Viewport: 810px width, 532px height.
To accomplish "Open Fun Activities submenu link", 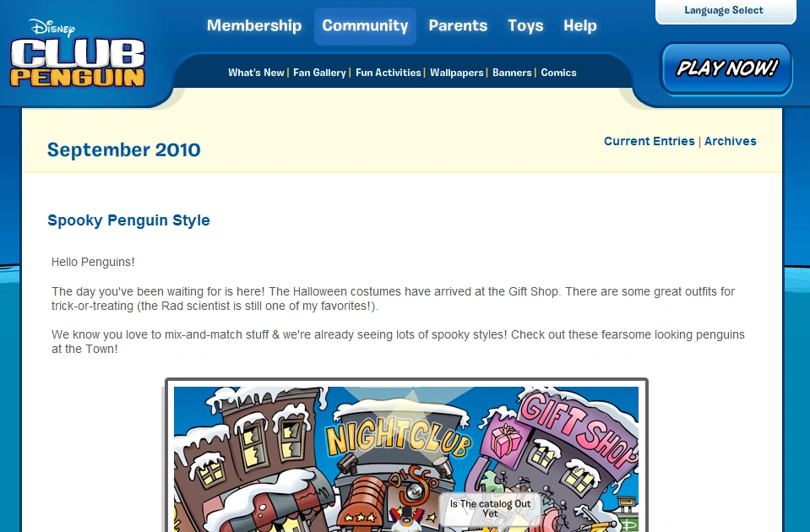I will click(x=388, y=73).
